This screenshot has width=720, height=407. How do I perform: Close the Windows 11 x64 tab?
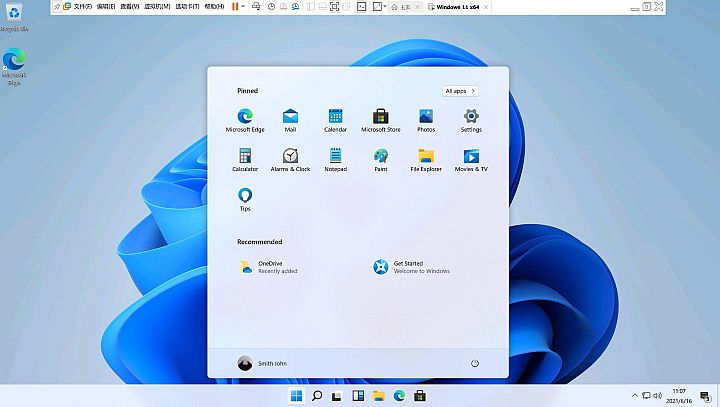click(486, 7)
